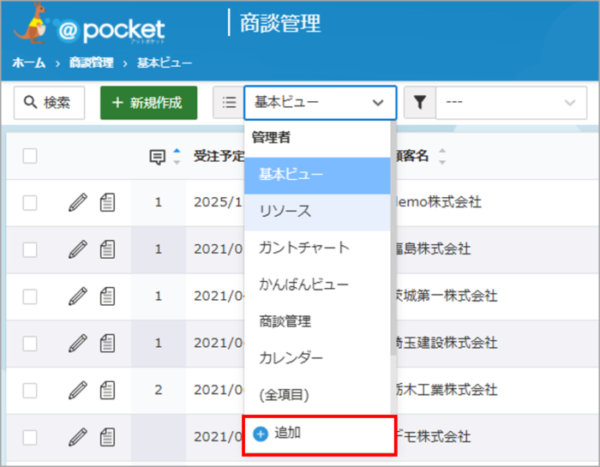Toggle the select-all checkbox in table header
The height and width of the screenshot is (467, 600).
click(30, 156)
